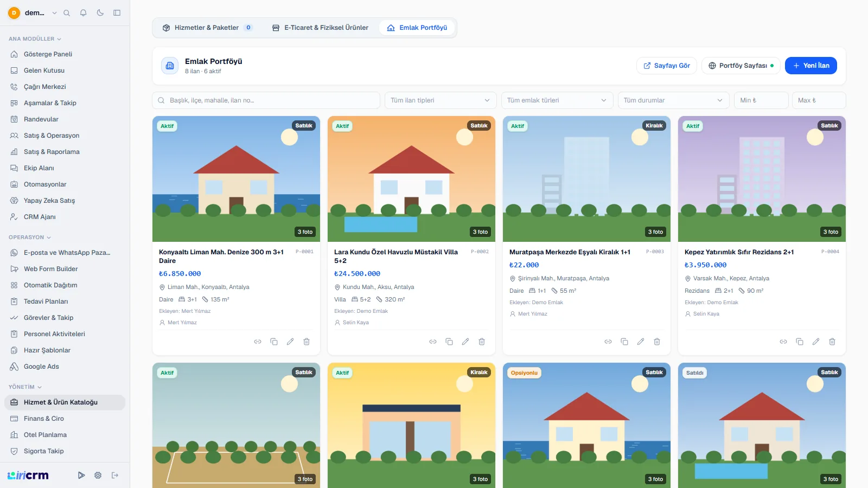
Task: Duplicate the Muratpaşa rental listing
Action: click(624, 342)
